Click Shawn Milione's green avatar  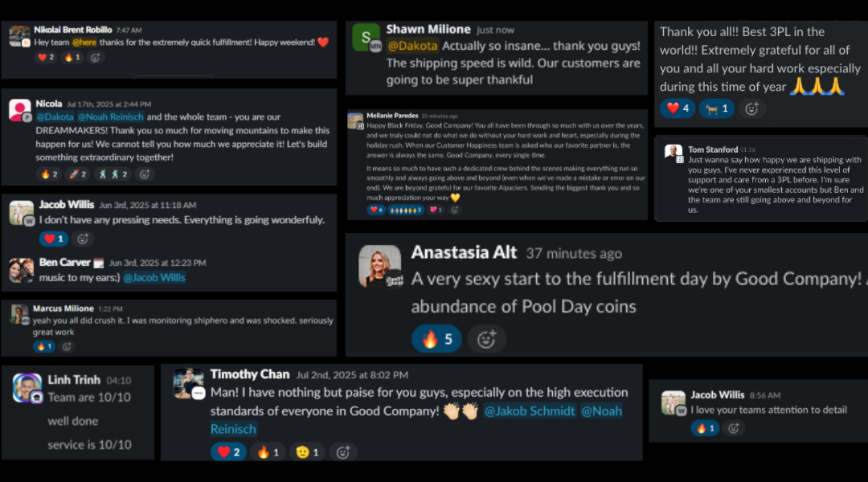[366, 38]
